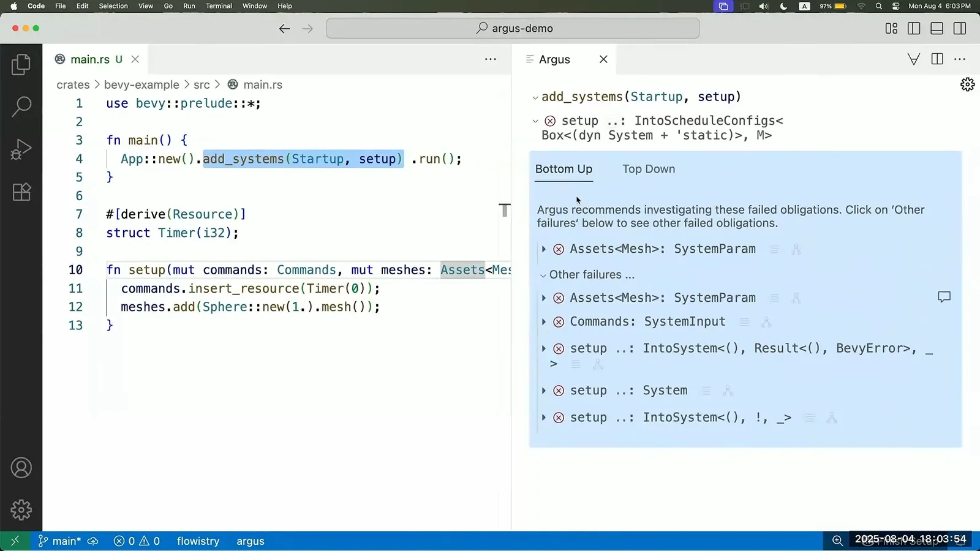980x551 pixels.
Task: Toggle the secondary side bar layout button
Action: tap(960, 29)
